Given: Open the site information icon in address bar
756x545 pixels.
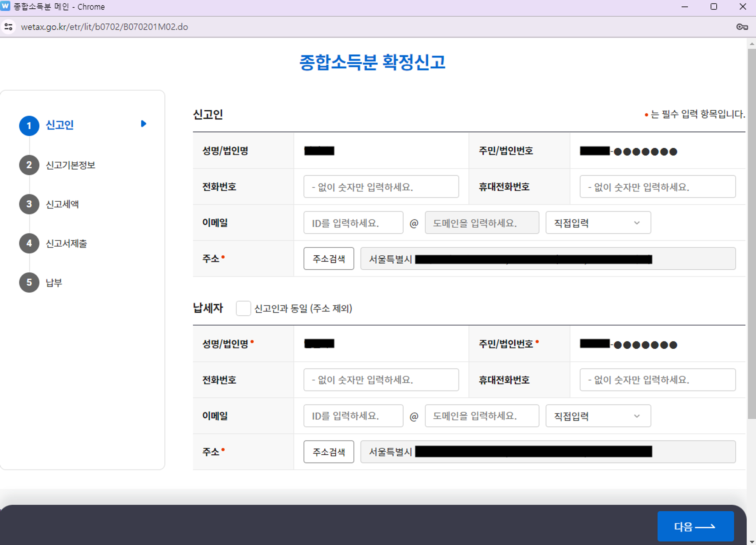Looking at the screenshot, I should pos(8,27).
